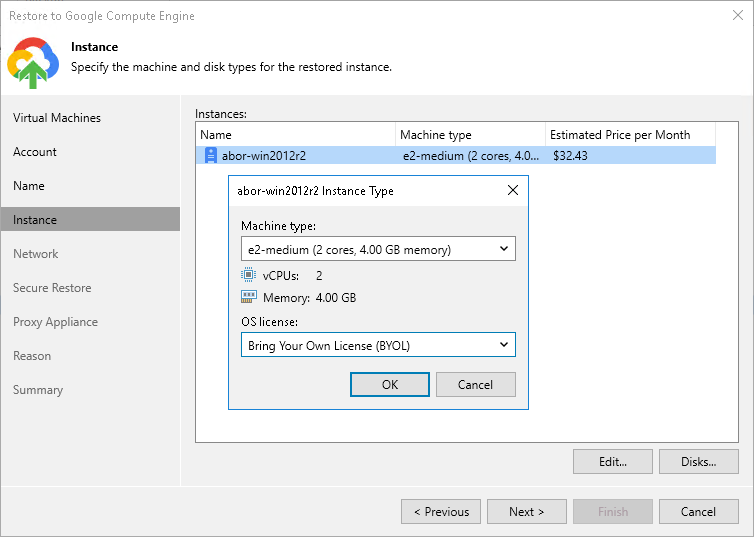Go back with the Previous button
This screenshot has height=537, width=754.
point(441,512)
